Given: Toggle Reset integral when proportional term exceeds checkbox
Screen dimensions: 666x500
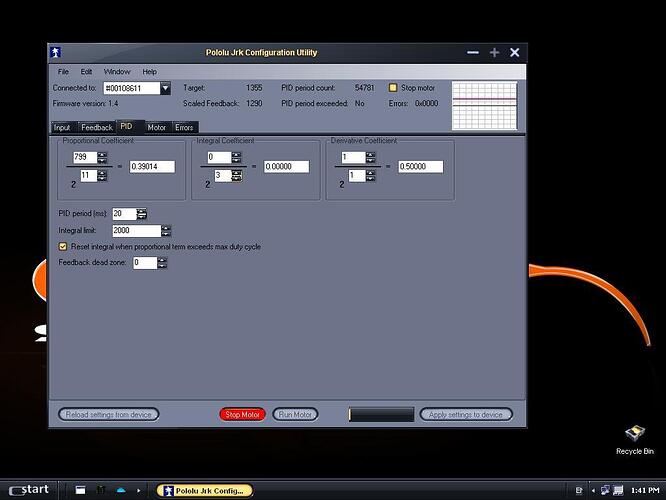Looking at the screenshot, I should pos(63,246).
